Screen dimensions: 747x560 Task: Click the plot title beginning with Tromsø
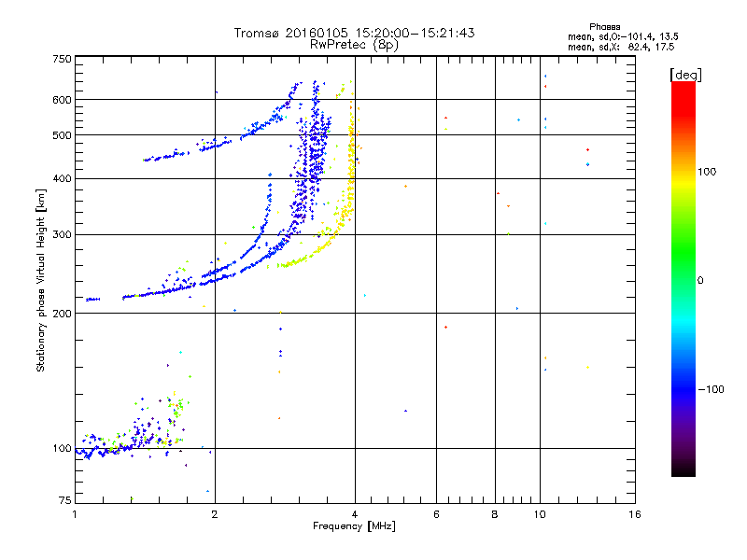(354, 33)
